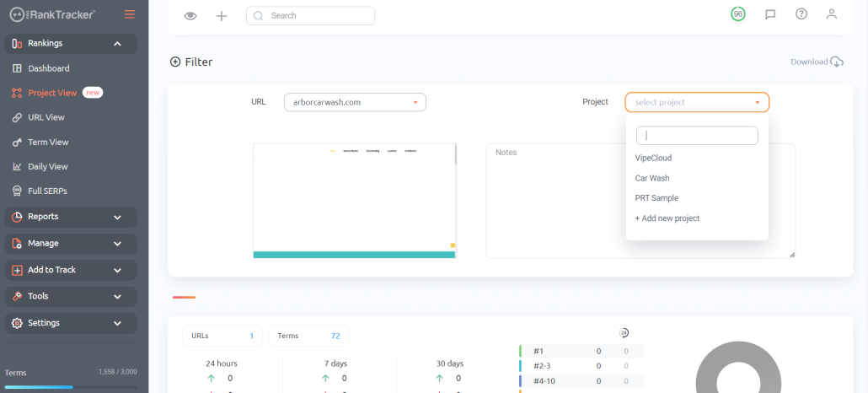Expand the Reports sidebar section
Viewport: 868px width, 393px height.
[117, 217]
